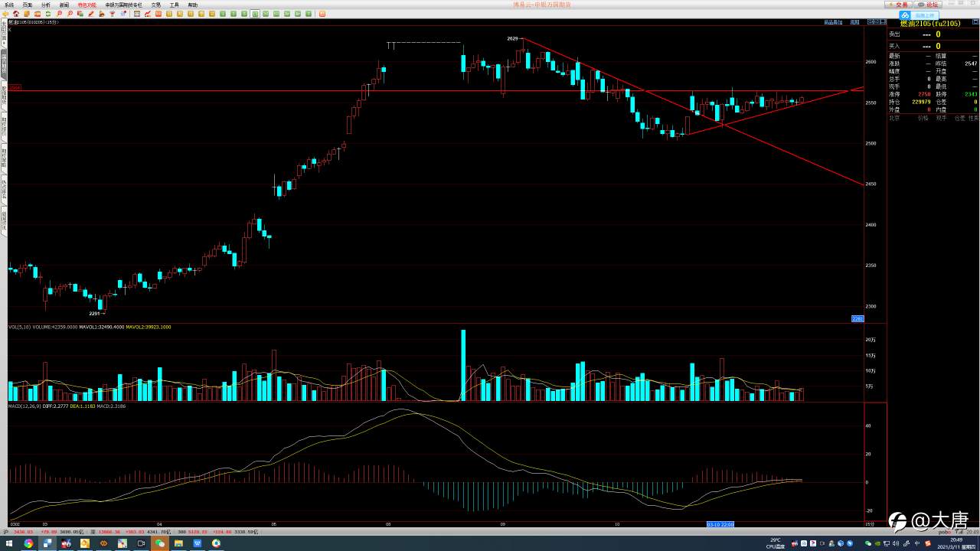980x551 pixels.
Task: Click the blue cloud upload icon
Action: point(904,15)
